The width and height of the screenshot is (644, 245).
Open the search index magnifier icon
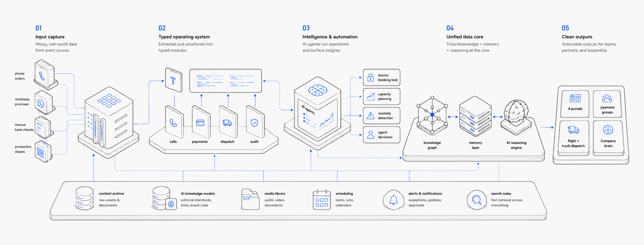[x=477, y=200]
